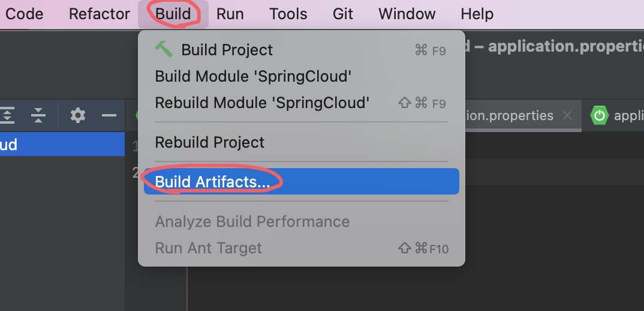Viewport: 644px width, 311px height.
Task: Select highlighted project tree item ending 'ud'
Action: (62, 144)
